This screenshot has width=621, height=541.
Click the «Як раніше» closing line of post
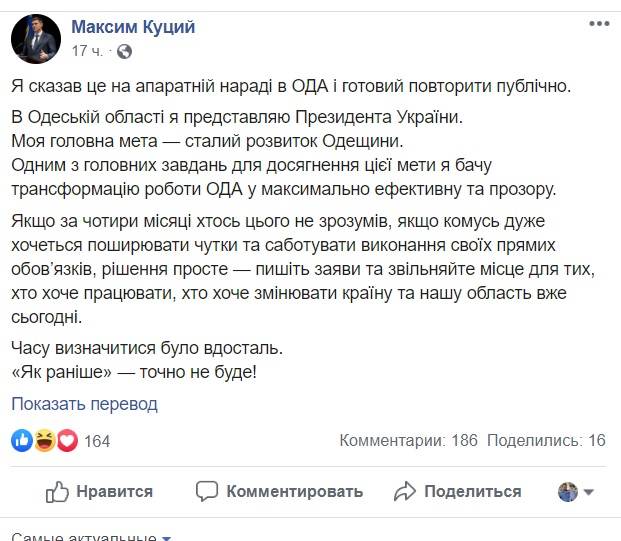pyautogui.click(x=133, y=372)
